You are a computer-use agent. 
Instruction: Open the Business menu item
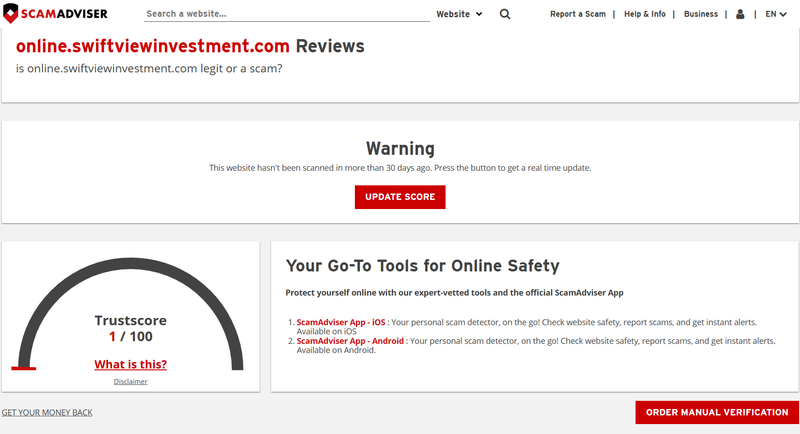(701, 14)
